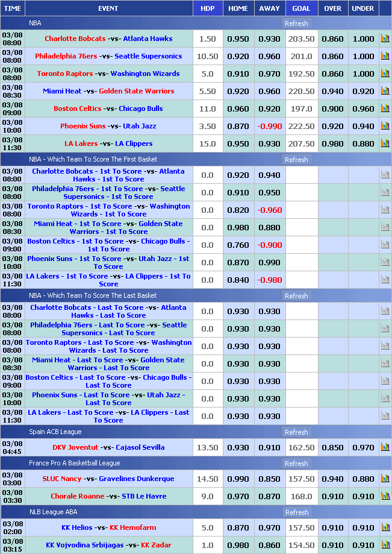Viewport: 392px width, 554px height.
Task: Click greyed chart icon in Miami Heat Last To Score row
Action: point(385,364)
